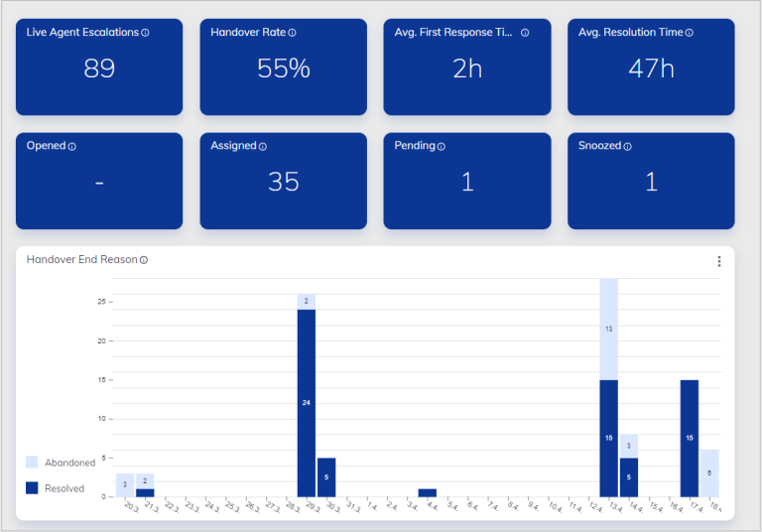Open the Assigned card showing 35
Viewport: 762px width, 532px height.
click(x=284, y=181)
